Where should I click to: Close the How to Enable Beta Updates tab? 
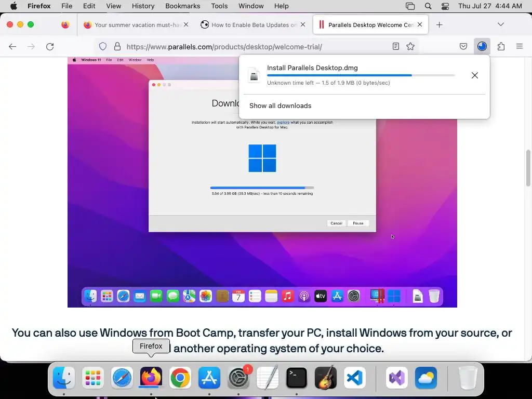[303, 24]
